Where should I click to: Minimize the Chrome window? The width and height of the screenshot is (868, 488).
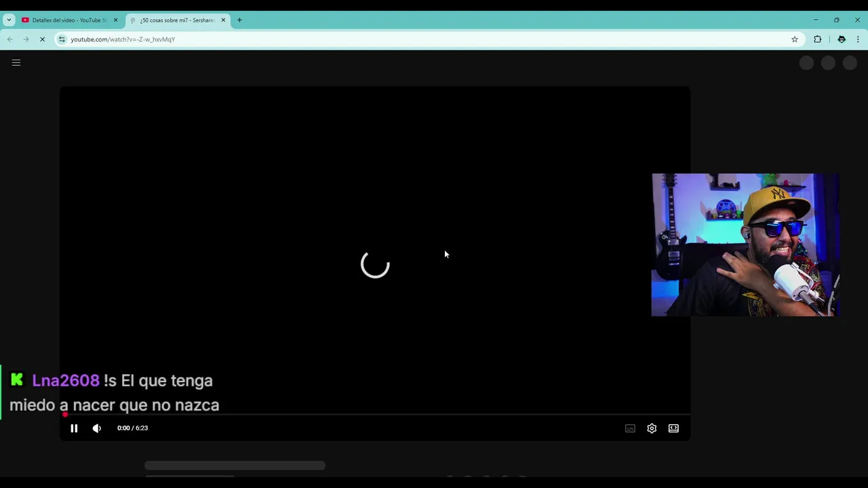pos(816,20)
